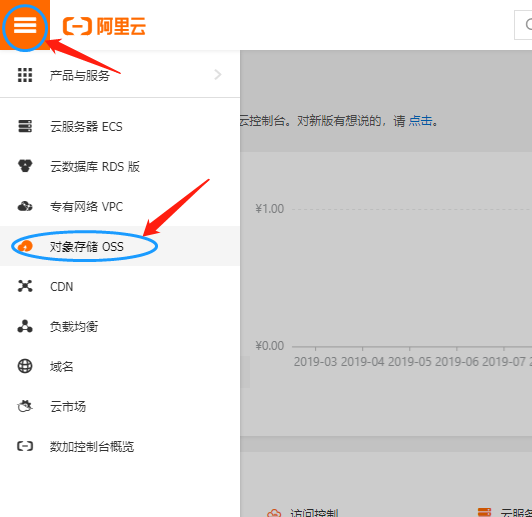The height and width of the screenshot is (517, 532).
Task: Click the 2019-05 chart axis label
Action: tap(410, 362)
